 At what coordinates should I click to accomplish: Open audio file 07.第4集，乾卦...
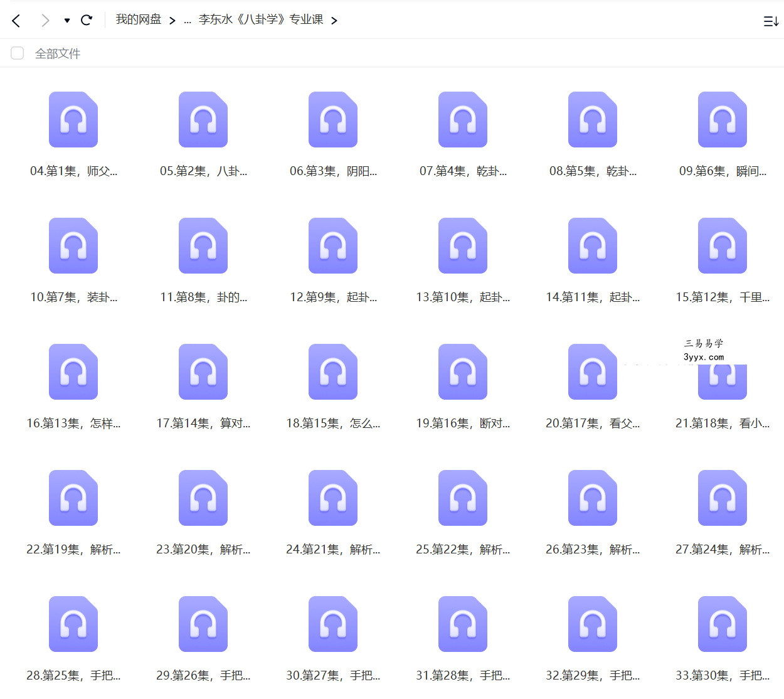(463, 120)
